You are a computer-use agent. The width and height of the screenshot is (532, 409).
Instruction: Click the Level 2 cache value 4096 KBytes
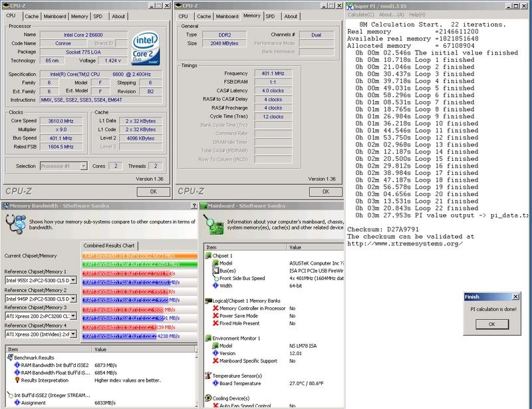(x=140, y=138)
